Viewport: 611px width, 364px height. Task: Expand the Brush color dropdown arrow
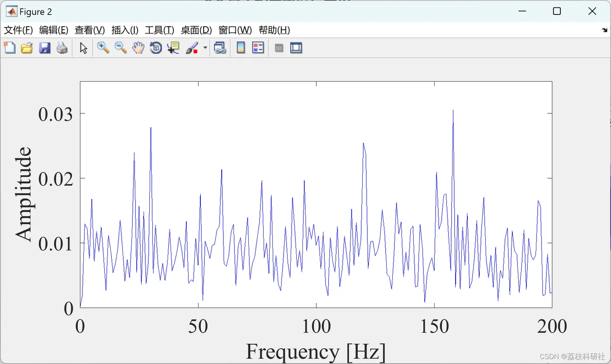pos(205,48)
